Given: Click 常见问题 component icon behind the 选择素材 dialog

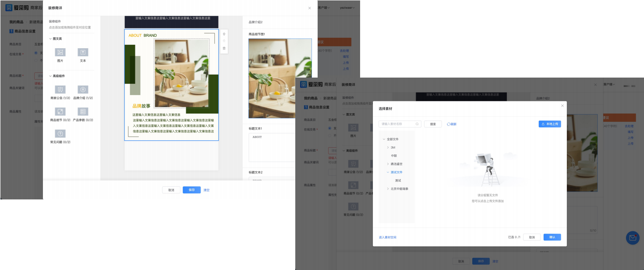Looking at the screenshot, I should point(354,207).
